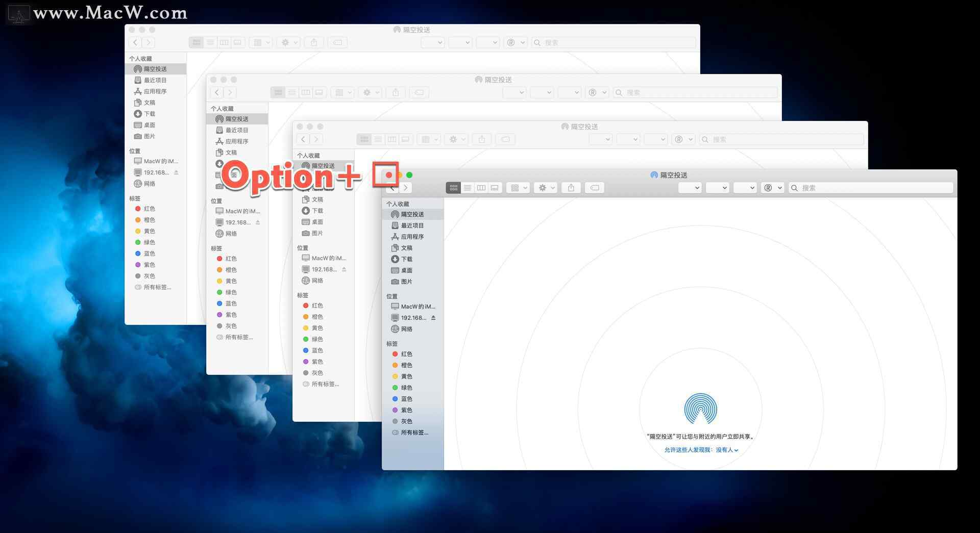Open group-by dropdown in rearmost window
The image size is (980, 533).
[x=261, y=42]
